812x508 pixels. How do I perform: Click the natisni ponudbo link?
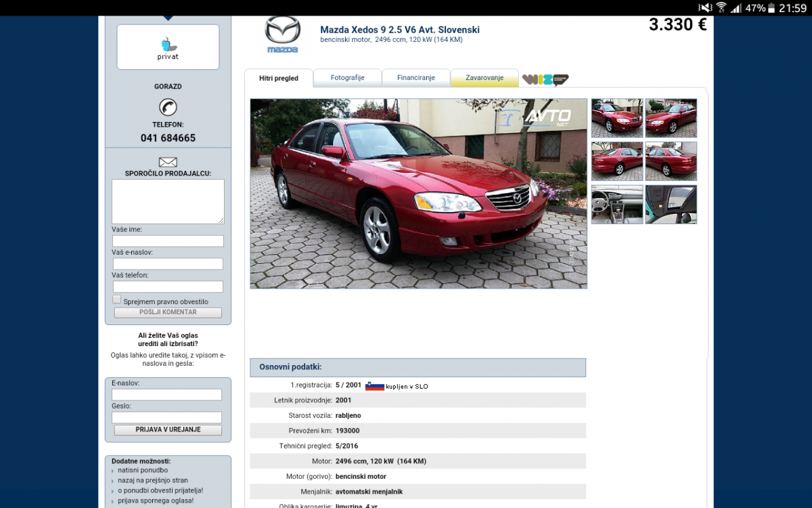point(143,470)
